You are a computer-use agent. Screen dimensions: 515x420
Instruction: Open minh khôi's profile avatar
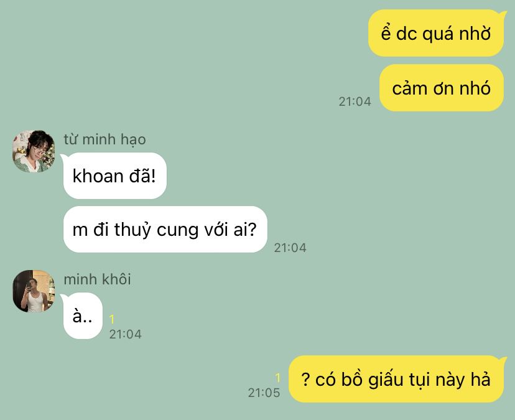34,291
